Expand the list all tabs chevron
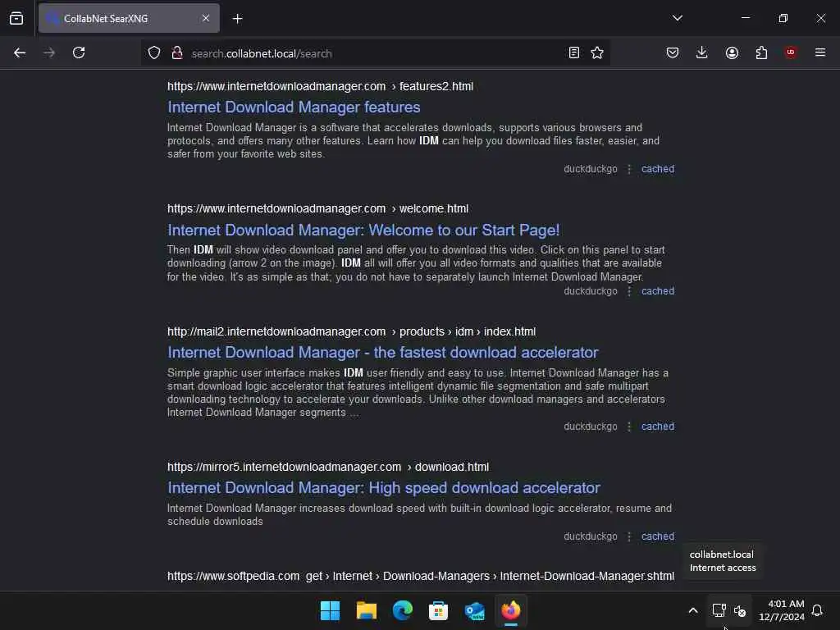 [677, 18]
